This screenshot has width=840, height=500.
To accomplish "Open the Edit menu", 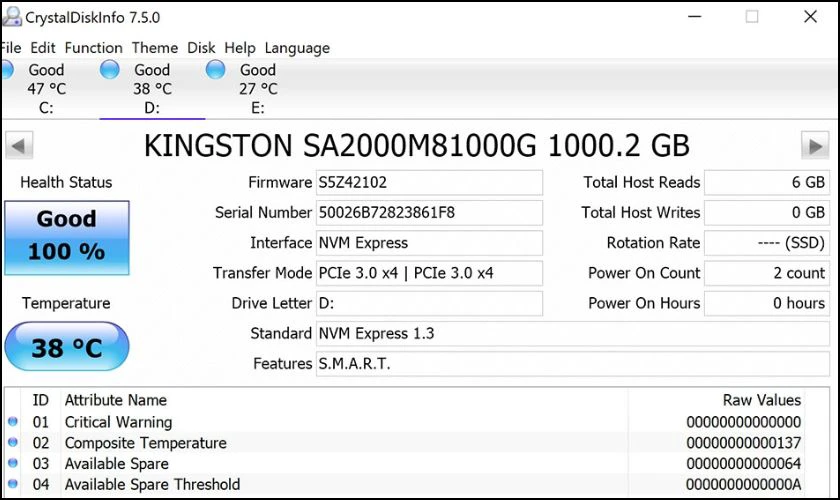I will [43, 48].
